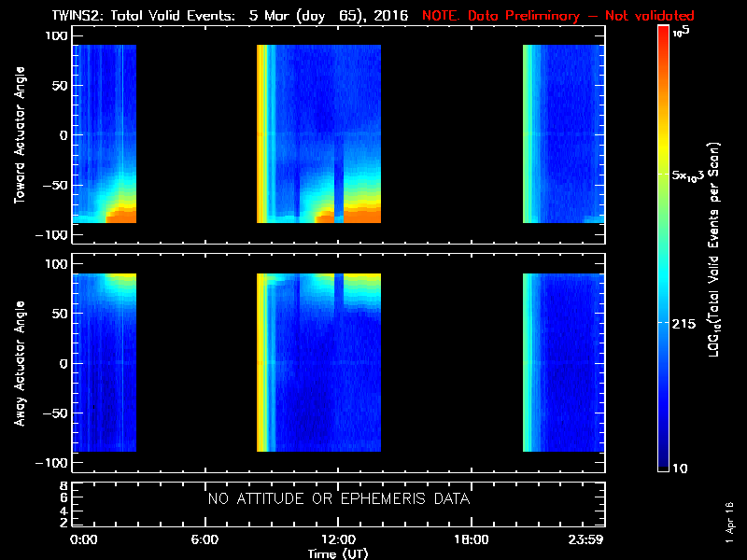Click the orange hotspot near 12:00 in the Toward panel
Viewport: 747px width, 560px height.
coord(362,216)
